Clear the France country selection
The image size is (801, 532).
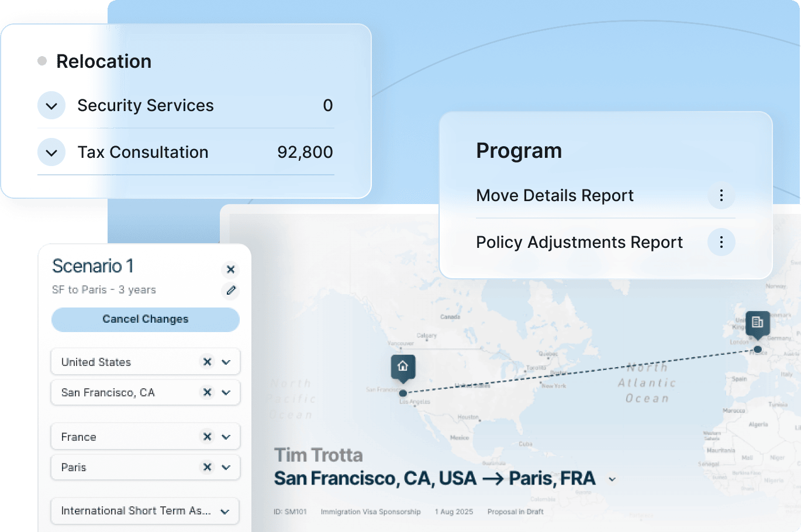click(207, 437)
